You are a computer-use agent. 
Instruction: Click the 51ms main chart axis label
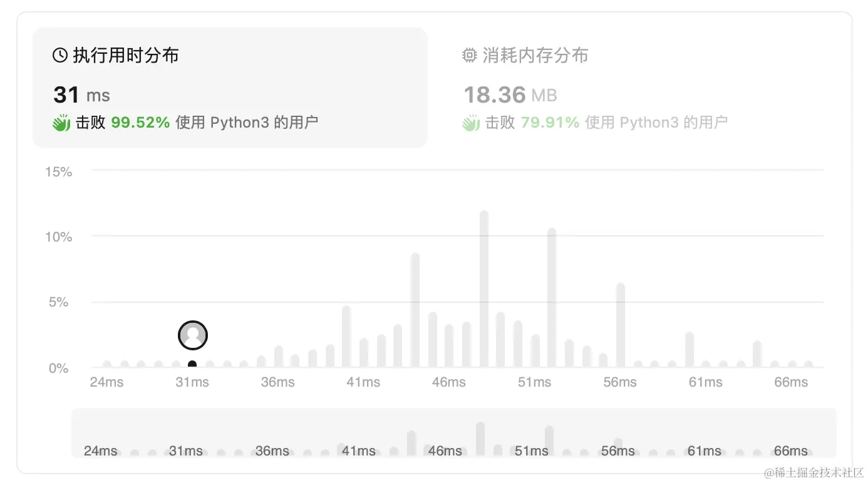(534, 382)
